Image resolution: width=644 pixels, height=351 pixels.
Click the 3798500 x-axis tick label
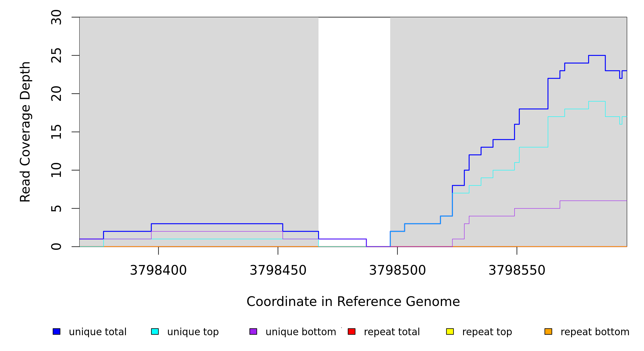point(397,270)
